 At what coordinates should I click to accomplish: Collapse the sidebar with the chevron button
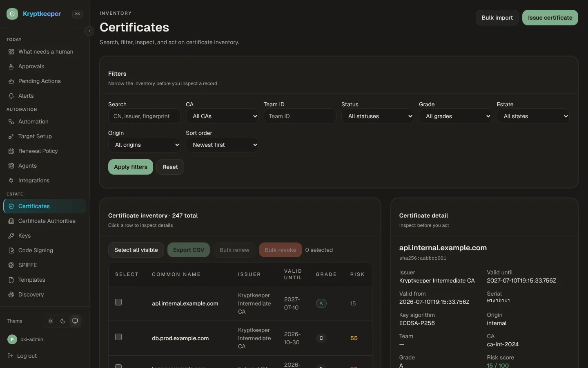pyautogui.click(x=89, y=31)
